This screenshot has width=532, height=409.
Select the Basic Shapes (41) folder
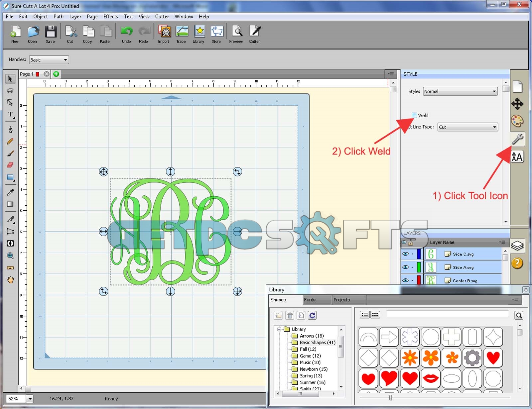[x=317, y=343]
